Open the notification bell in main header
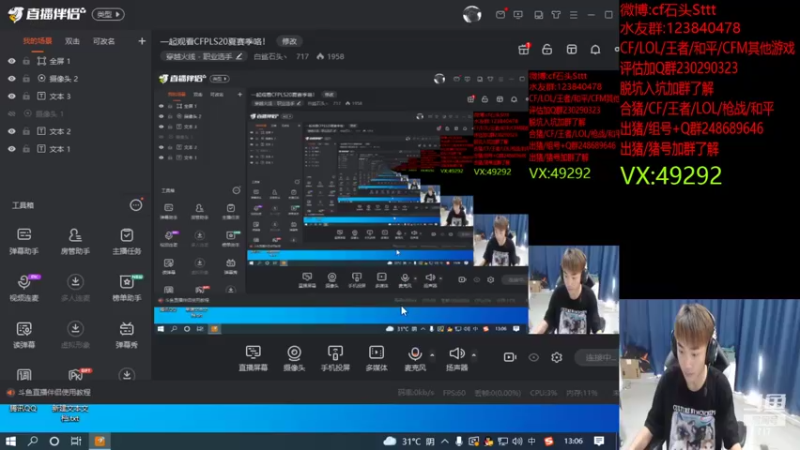Viewport: 800px width, 450px height. 595,49
